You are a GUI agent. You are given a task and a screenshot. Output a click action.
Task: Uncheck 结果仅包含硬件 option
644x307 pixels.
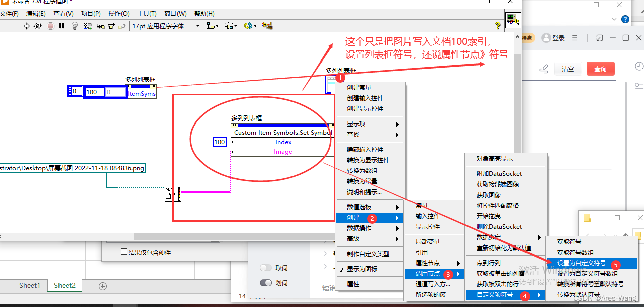[x=124, y=252]
